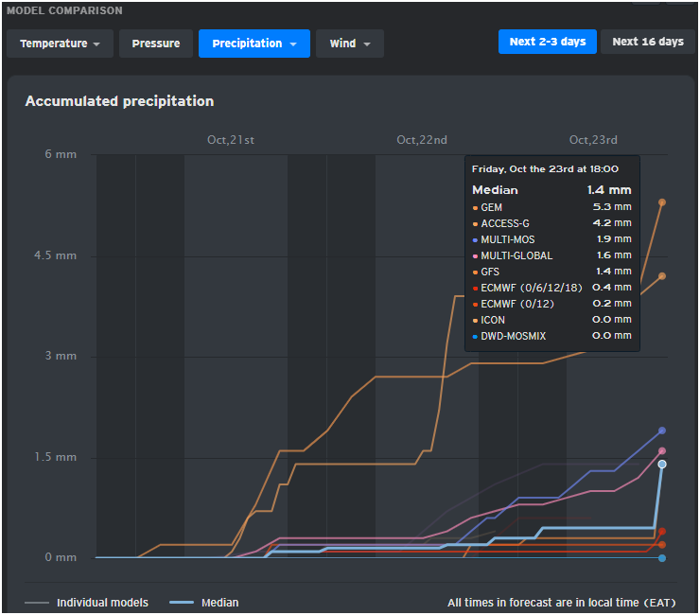Click the GEM endpoint marker at 5.3 mm
This screenshot has height=615, width=700.
(x=662, y=202)
